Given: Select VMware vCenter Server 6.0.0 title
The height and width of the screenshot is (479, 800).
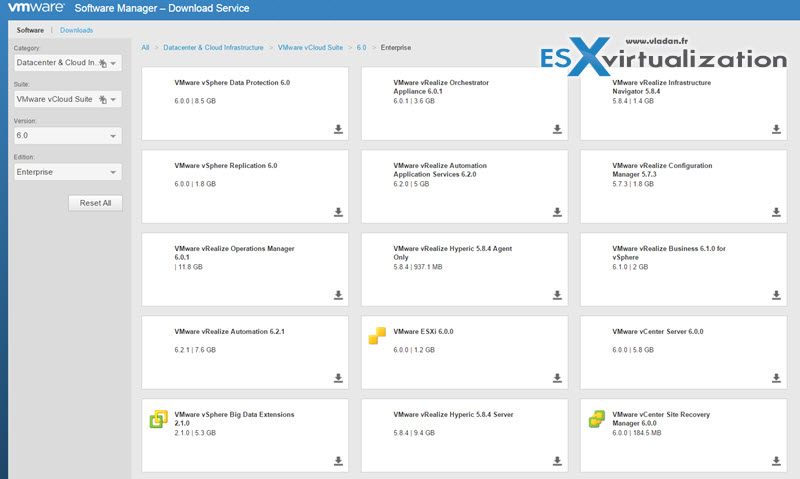Looking at the screenshot, I should pyautogui.click(x=658, y=332).
